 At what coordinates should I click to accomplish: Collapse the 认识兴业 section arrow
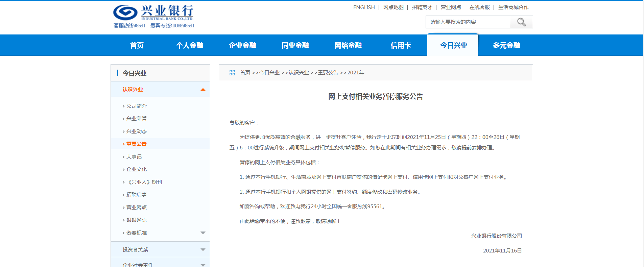pos(203,90)
